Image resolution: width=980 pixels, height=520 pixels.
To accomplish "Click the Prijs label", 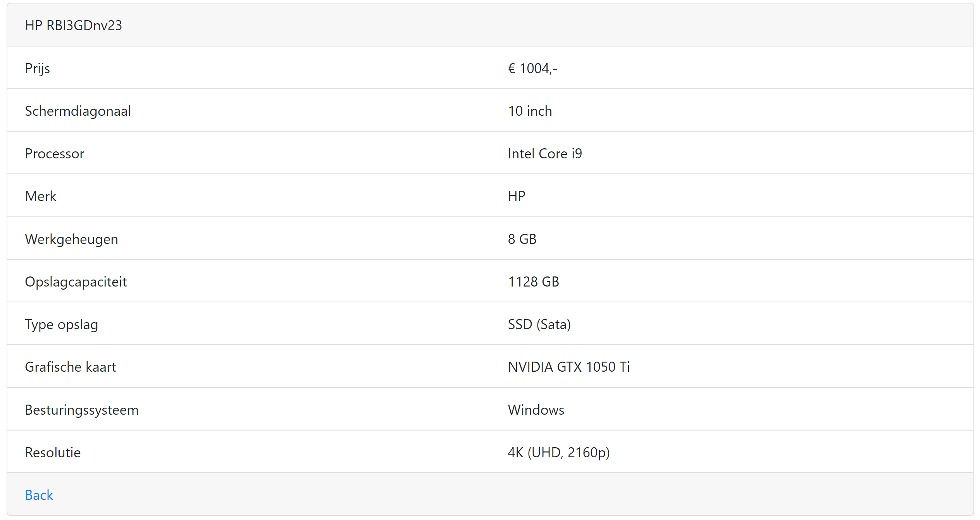I will 37,69.
